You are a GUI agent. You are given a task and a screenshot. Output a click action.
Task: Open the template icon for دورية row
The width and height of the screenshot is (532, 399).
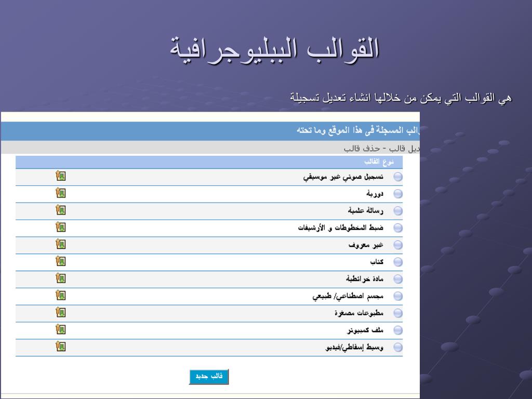tap(60, 193)
